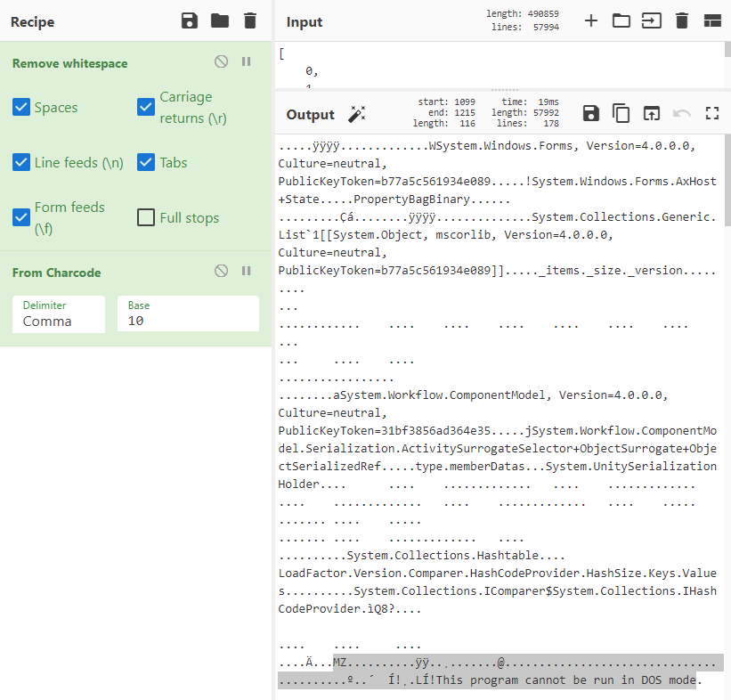Click the Output panel heading
Screen dimensions: 731x700
tap(311, 115)
